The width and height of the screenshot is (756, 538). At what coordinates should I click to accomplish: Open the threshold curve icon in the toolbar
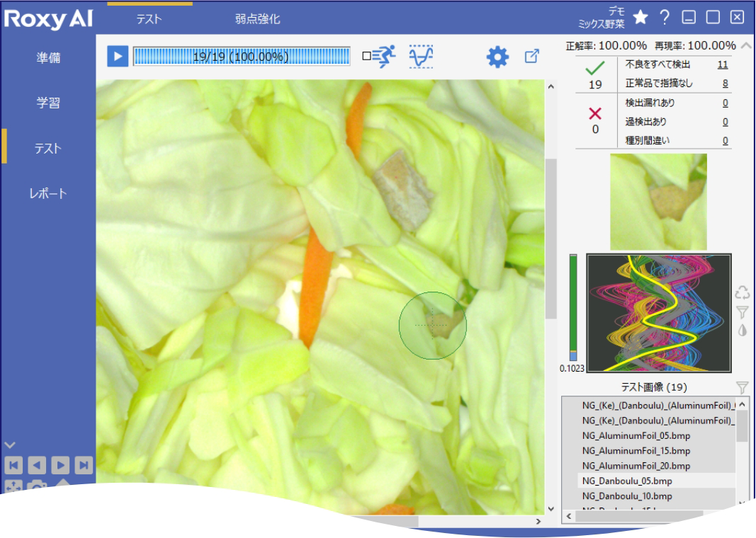click(x=421, y=57)
